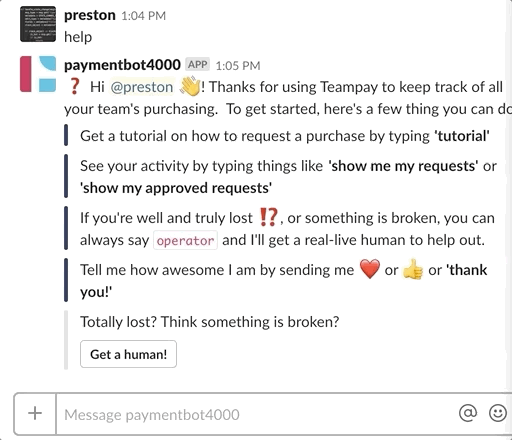Click the @preston mention link
Screen dimensions: 512x440
[x=142, y=87]
